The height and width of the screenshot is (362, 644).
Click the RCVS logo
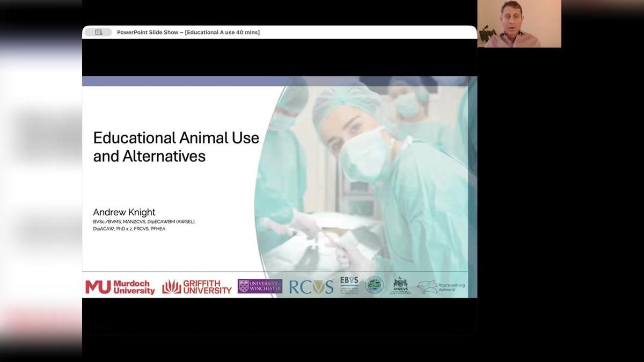(311, 287)
